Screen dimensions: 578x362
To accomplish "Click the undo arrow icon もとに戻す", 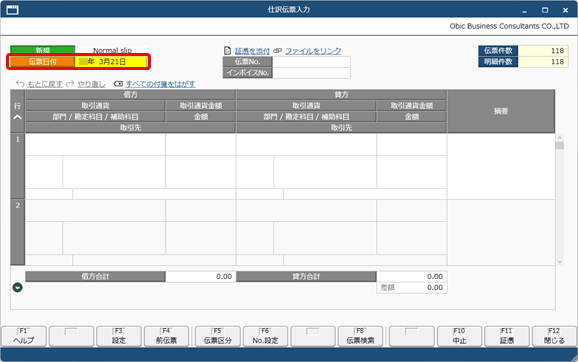I will click(x=20, y=84).
